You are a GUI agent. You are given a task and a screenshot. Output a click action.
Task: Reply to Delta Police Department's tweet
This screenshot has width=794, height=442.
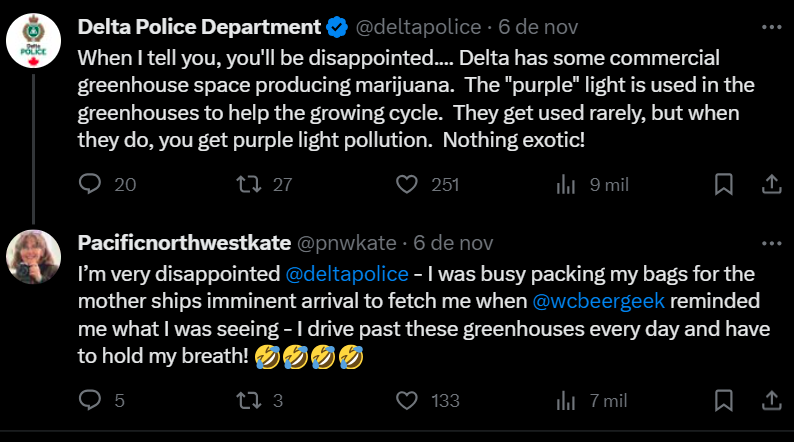coord(91,184)
